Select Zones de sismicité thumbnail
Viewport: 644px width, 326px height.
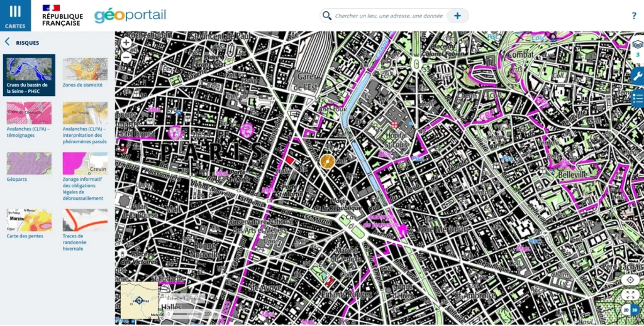[x=85, y=69]
